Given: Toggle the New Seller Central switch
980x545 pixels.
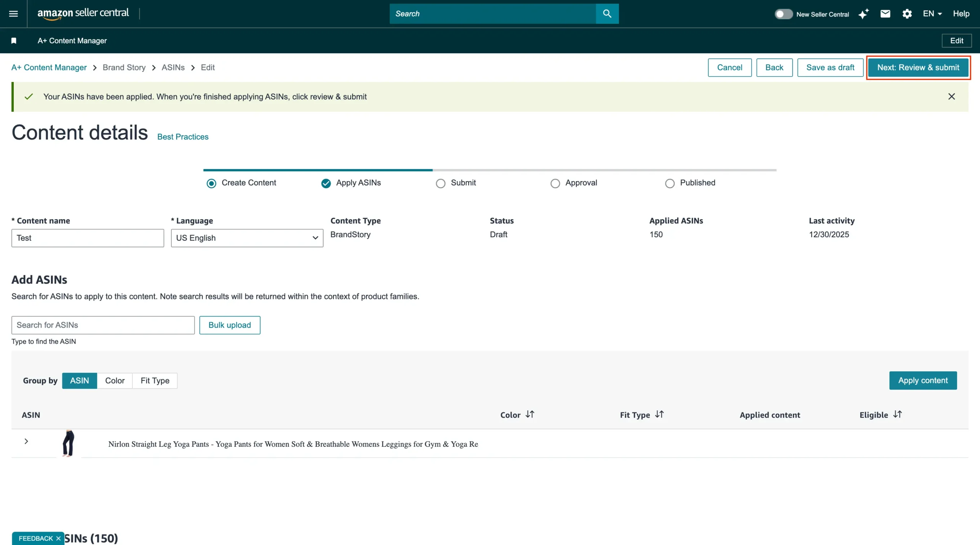Looking at the screenshot, I should [783, 14].
